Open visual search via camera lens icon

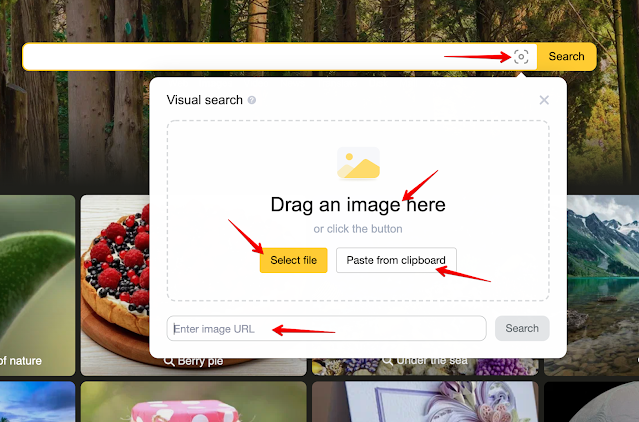tap(521, 57)
